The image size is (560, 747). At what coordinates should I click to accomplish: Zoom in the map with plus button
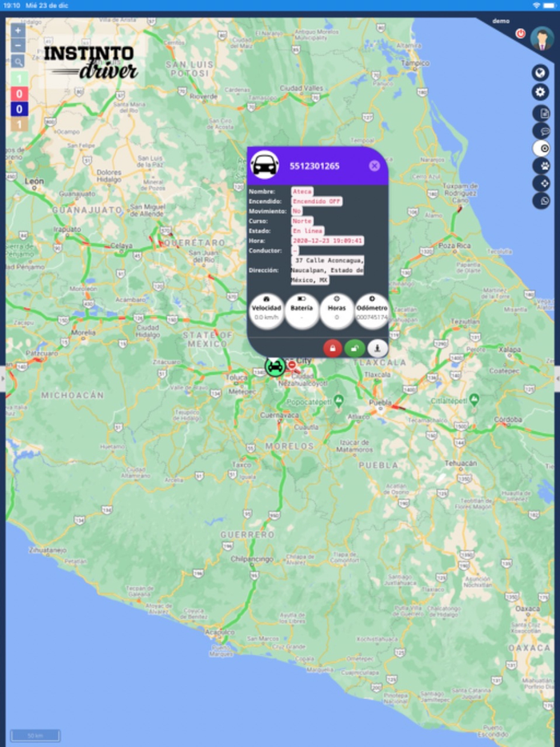[18, 30]
